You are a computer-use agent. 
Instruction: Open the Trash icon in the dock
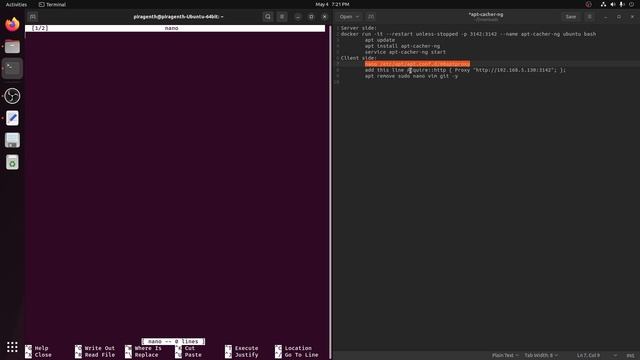click(x=12, y=162)
